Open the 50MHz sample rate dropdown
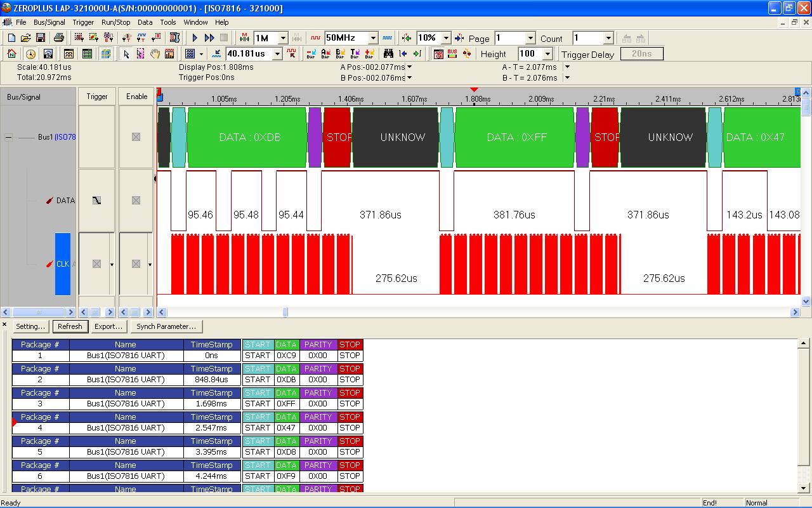This screenshot has width=812, height=508. click(x=373, y=38)
